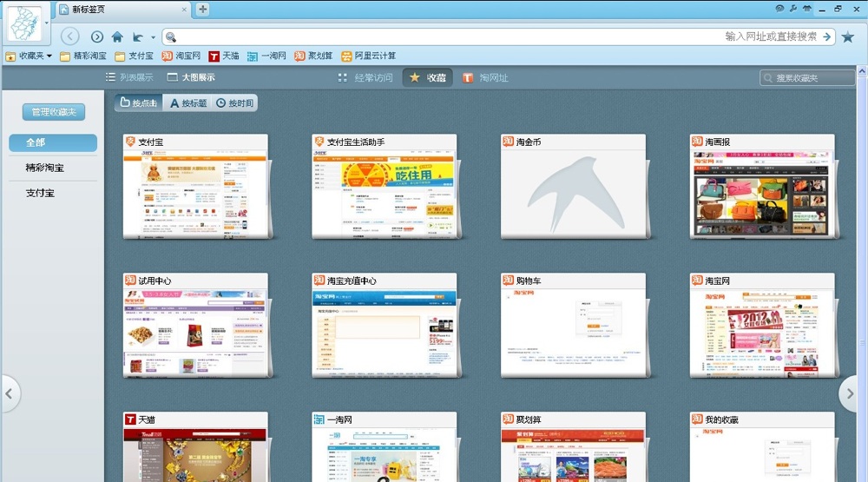Click the 搜索收藏夹 search field
Viewport: 868px width, 482px height.
click(807, 78)
